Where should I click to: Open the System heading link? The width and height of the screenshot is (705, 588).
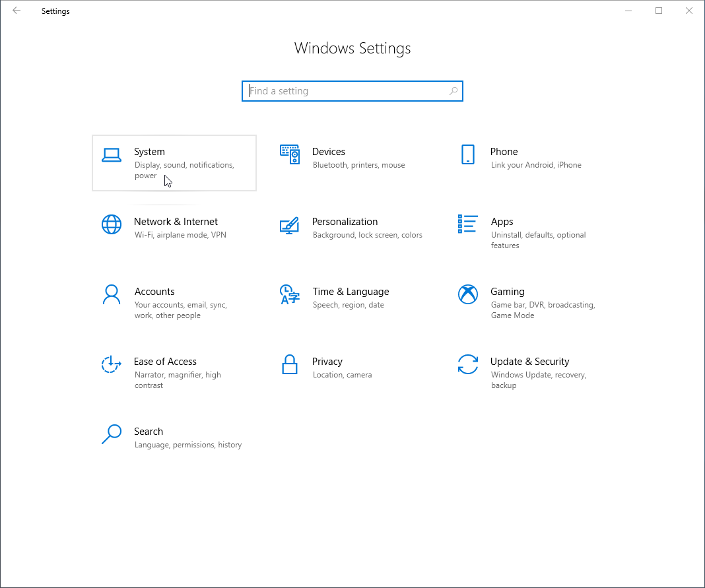tap(149, 152)
